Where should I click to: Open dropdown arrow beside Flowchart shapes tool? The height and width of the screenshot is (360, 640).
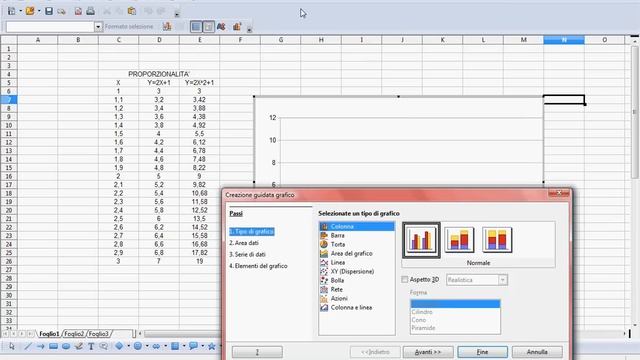point(184,346)
